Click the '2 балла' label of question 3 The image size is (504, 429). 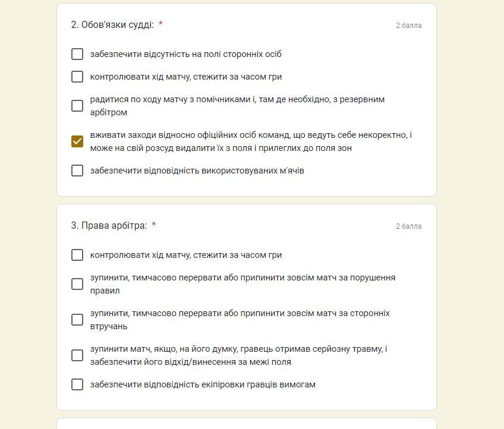pos(408,226)
